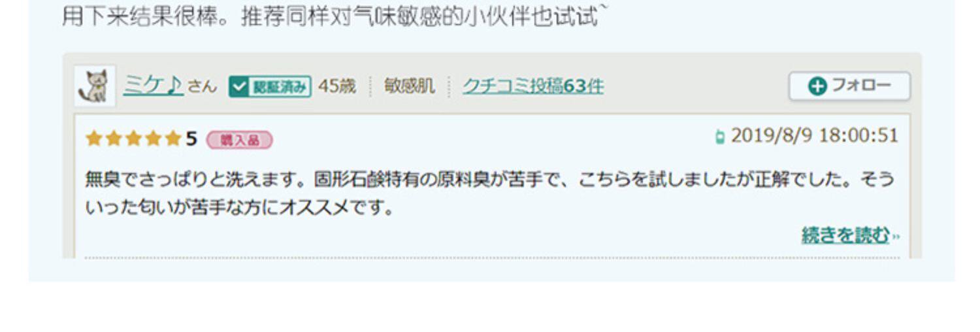Viewport: 980px width, 332px height.
Task: Click the mobile phone icon beside date
Action: 720,137
